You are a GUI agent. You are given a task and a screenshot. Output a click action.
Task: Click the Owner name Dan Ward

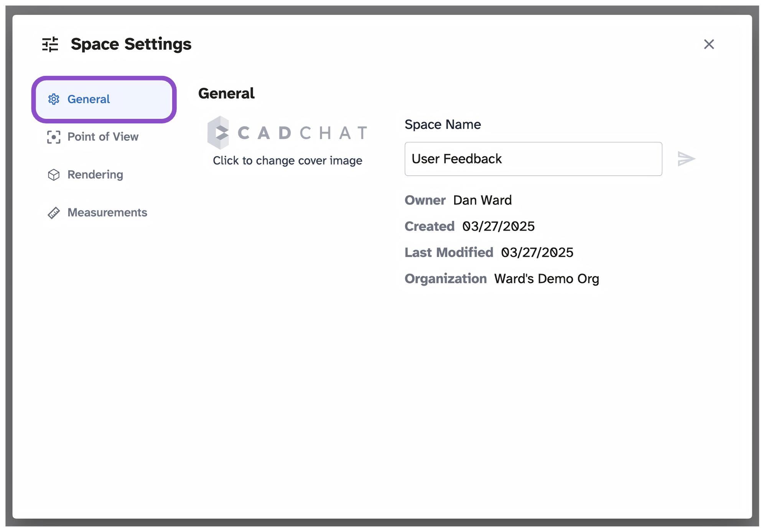pos(482,200)
